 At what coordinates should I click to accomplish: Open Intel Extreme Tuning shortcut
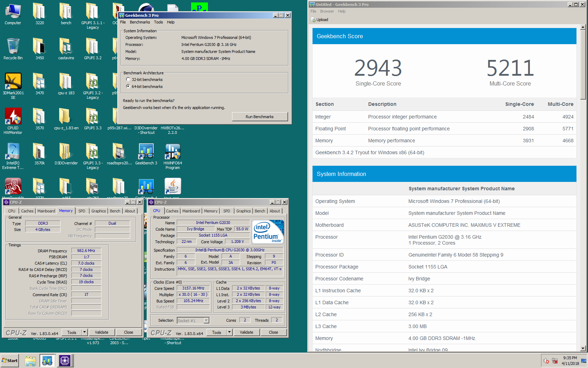pos(13,156)
